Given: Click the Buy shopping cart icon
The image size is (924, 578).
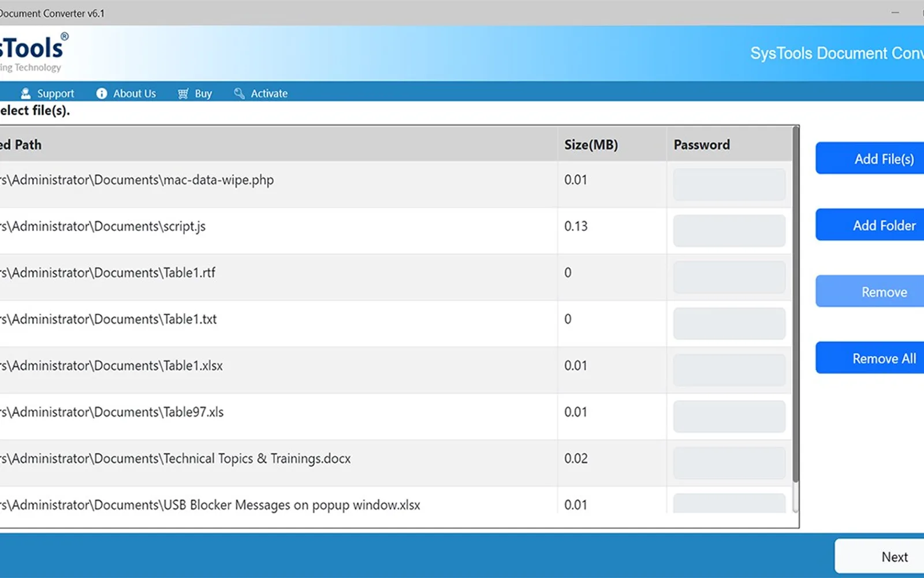Looking at the screenshot, I should pyautogui.click(x=183, y=93).
